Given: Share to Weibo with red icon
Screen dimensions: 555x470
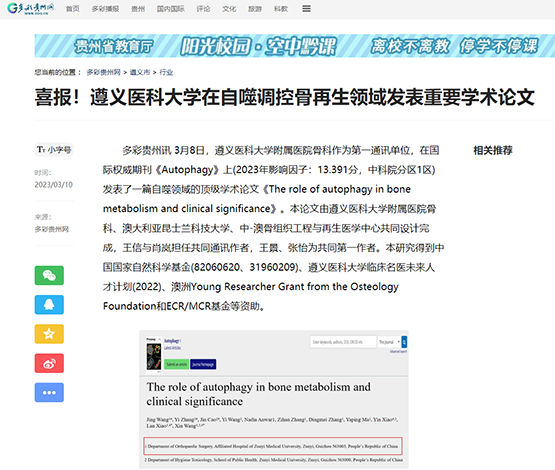Looking at the screenshot, I should click(49, 363).
